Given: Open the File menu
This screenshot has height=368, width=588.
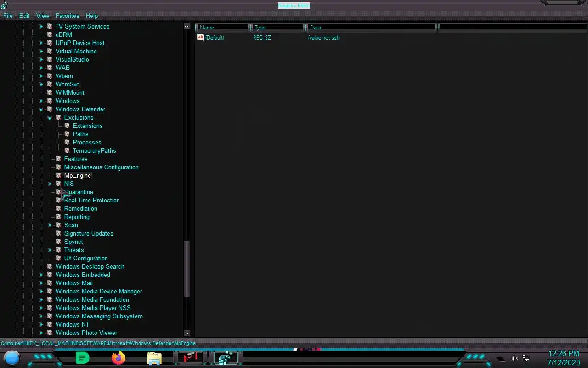Looking at the screenshot, I should coord(8,16).
